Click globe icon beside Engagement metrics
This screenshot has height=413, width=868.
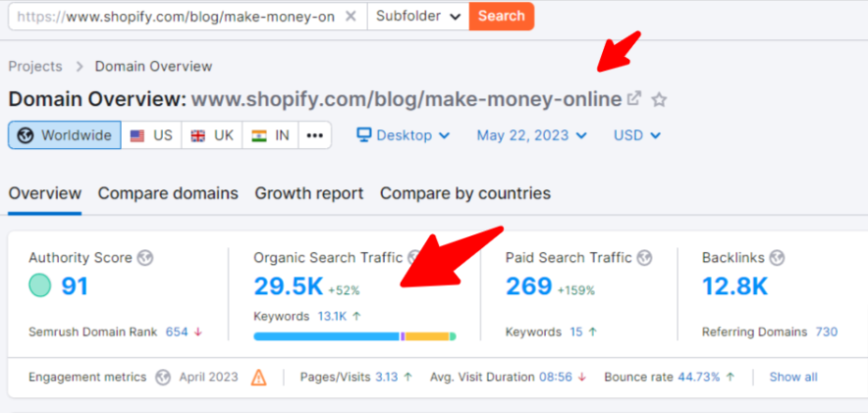pos(163,377)
